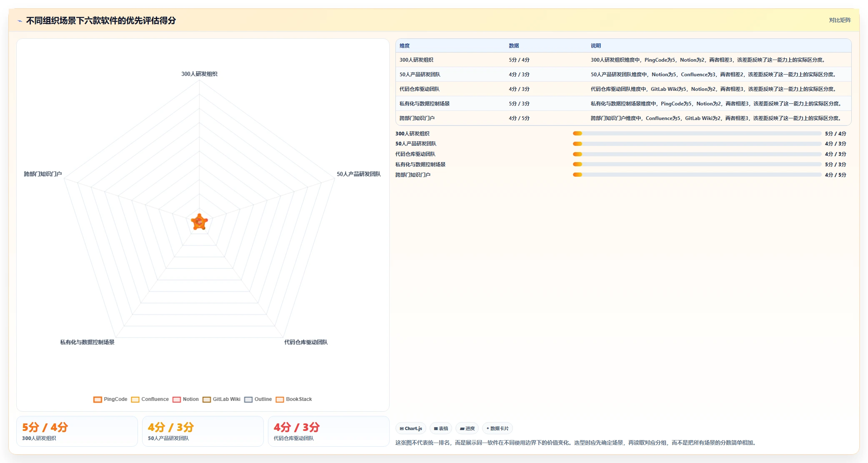Open the 4分 / 3分 stat card for 50人产品研发团队
The image size is (868, 463).
click(203, 431)
